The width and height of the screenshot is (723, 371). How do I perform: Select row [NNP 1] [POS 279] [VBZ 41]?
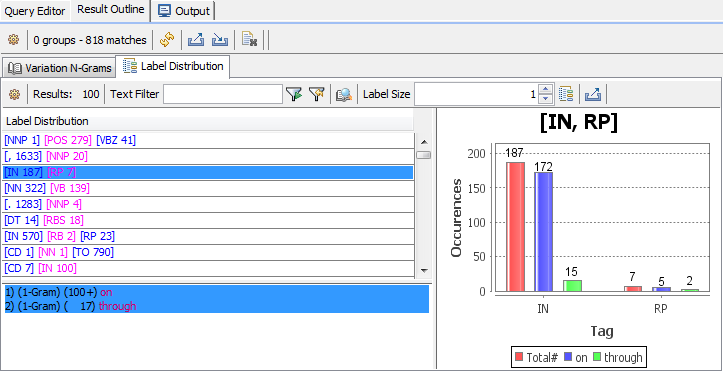pyautogui.click(x=208, y=140)
